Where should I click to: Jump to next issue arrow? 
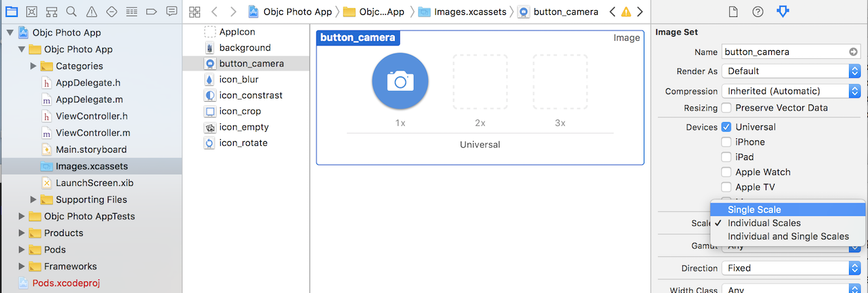point(640,12)
